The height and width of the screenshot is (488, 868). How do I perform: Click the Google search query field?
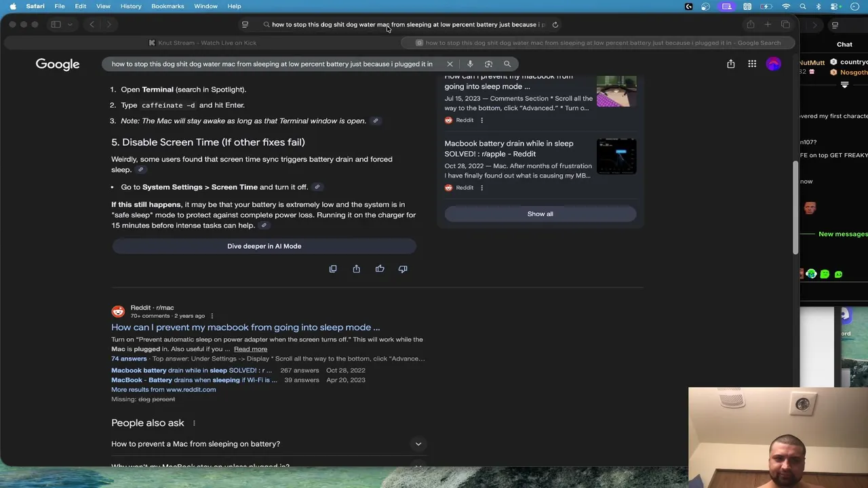271,64
